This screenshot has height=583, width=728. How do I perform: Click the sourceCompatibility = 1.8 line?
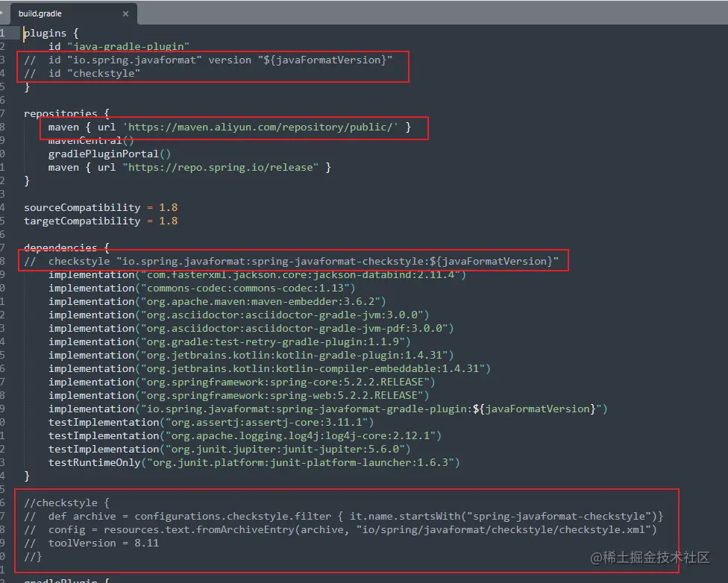[x=101, y=207]
